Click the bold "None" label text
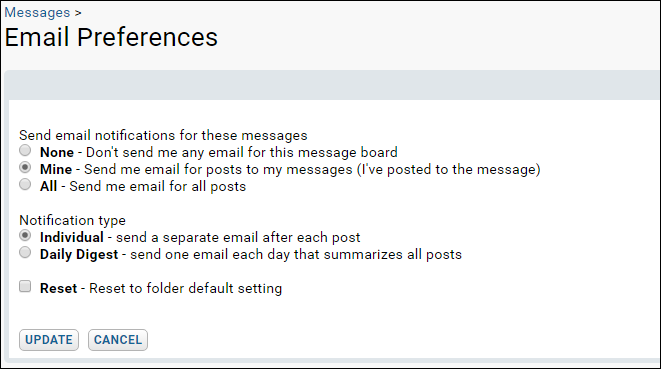Image resolution: width=661 pixels, height=369 pixels. [57, 152]
